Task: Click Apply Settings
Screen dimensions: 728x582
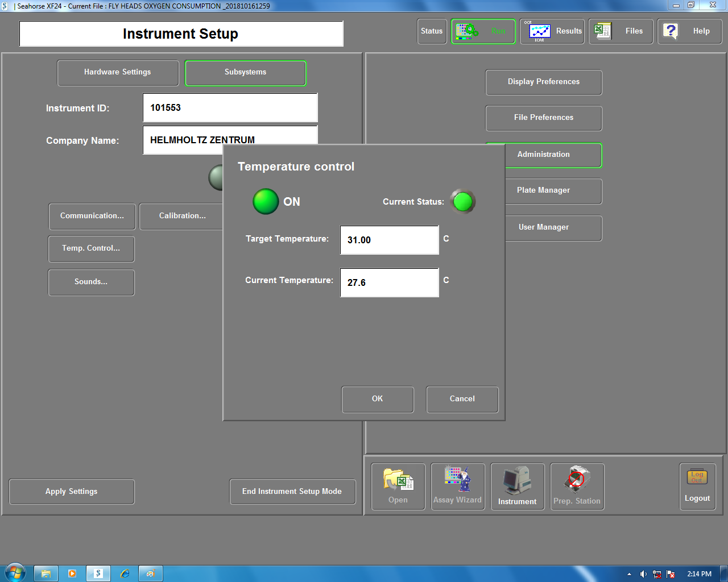Action: point(72,492)
